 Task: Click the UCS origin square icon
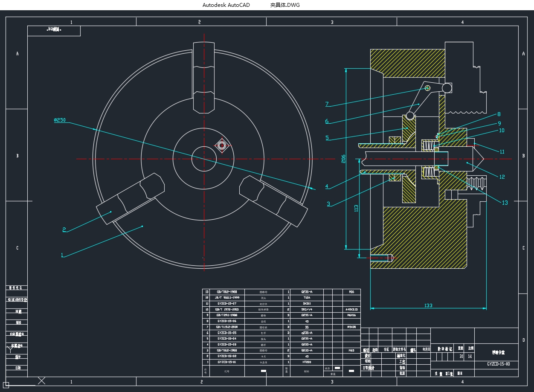6,385
